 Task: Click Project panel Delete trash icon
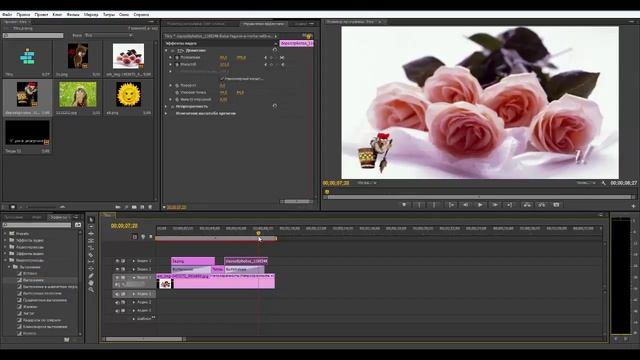click(x=150, y=207)
